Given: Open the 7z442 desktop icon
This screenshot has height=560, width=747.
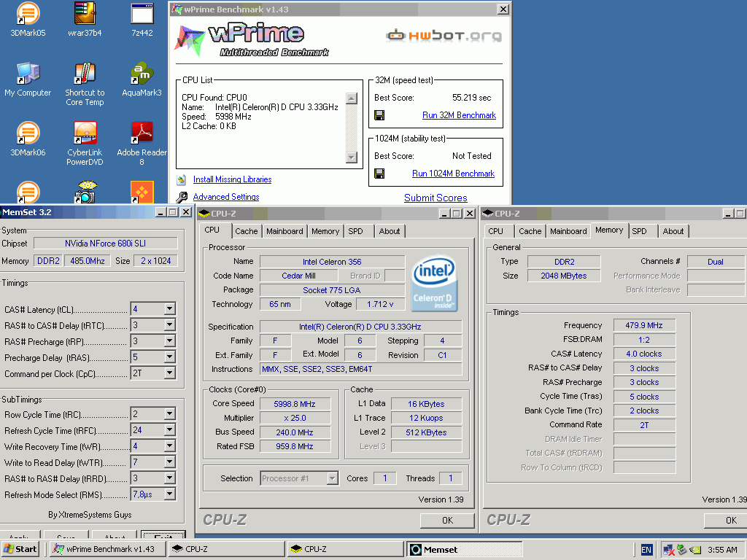Looking at the screenshot, I should 142,19.
